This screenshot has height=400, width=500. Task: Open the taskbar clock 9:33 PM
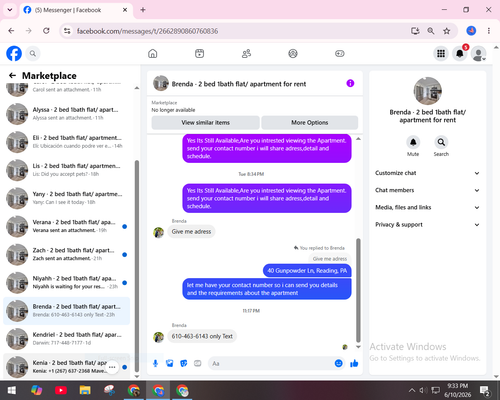pos(457,390)
